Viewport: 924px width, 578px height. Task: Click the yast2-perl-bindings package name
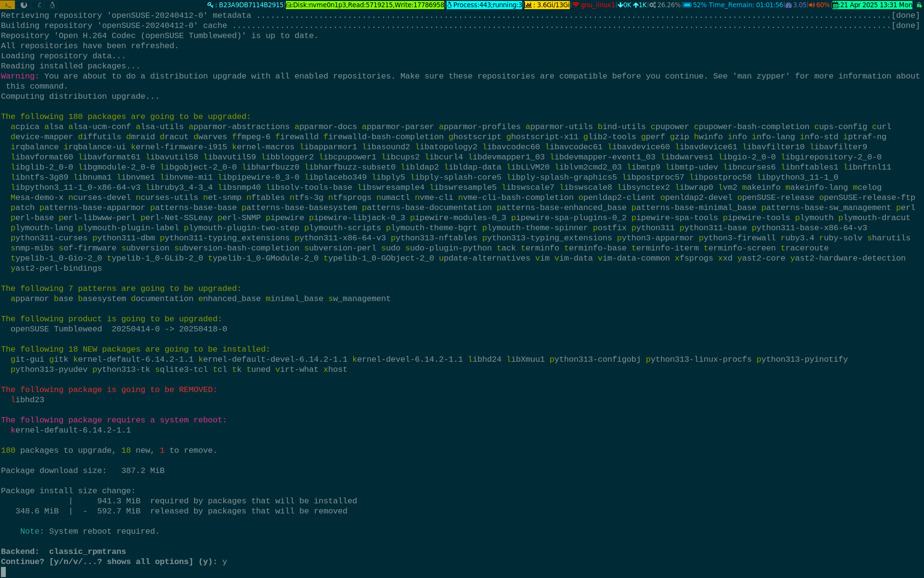56,268
